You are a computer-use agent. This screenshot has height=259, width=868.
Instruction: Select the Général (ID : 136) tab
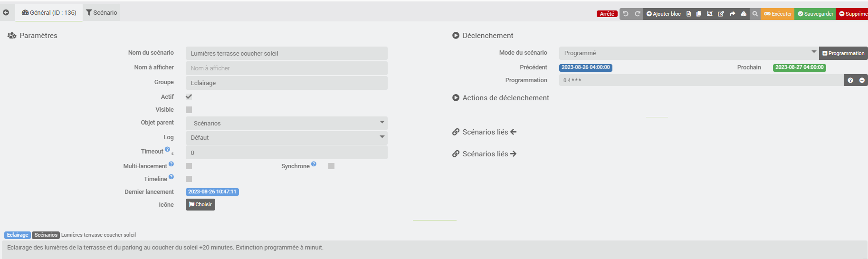tap(49, 12)
